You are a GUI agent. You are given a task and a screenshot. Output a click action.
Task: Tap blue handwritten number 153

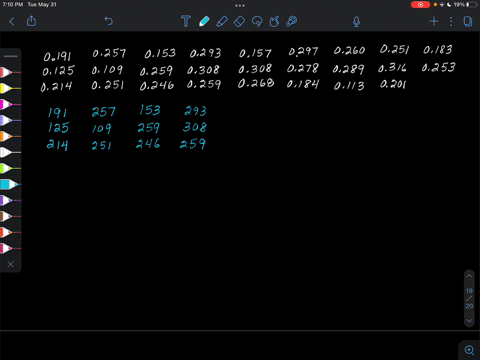pyautogui.click(x=150, y=110)
